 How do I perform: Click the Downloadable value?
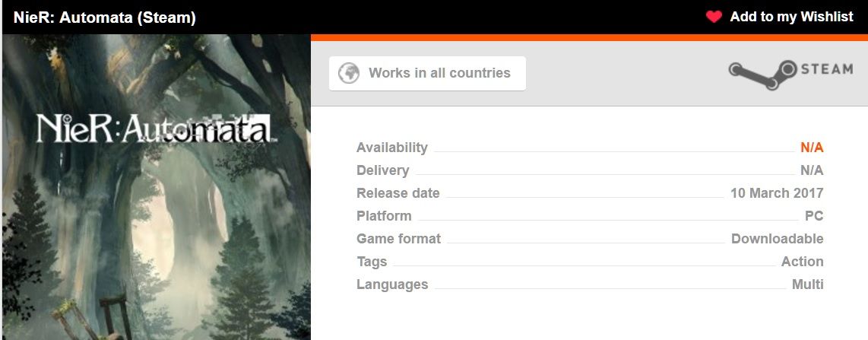778,239
